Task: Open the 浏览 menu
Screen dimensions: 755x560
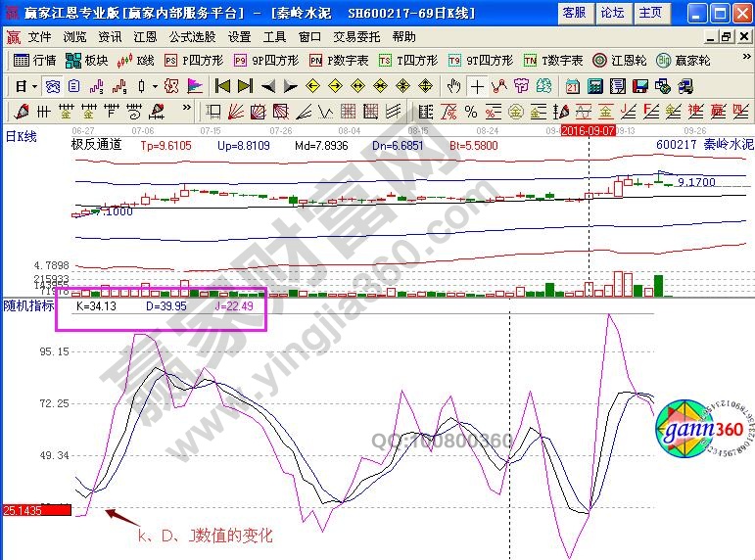Action: tap(74, 37)
